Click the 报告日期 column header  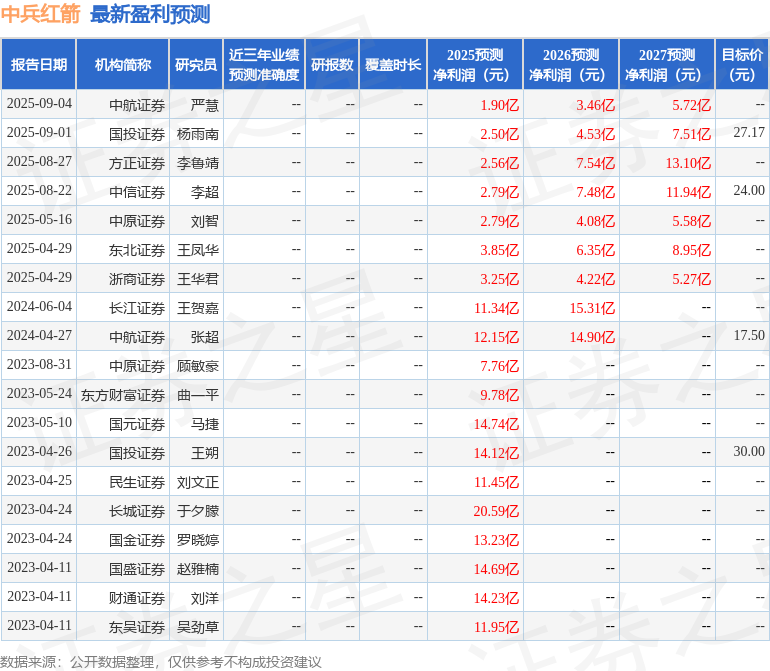(x=38, y=64)
